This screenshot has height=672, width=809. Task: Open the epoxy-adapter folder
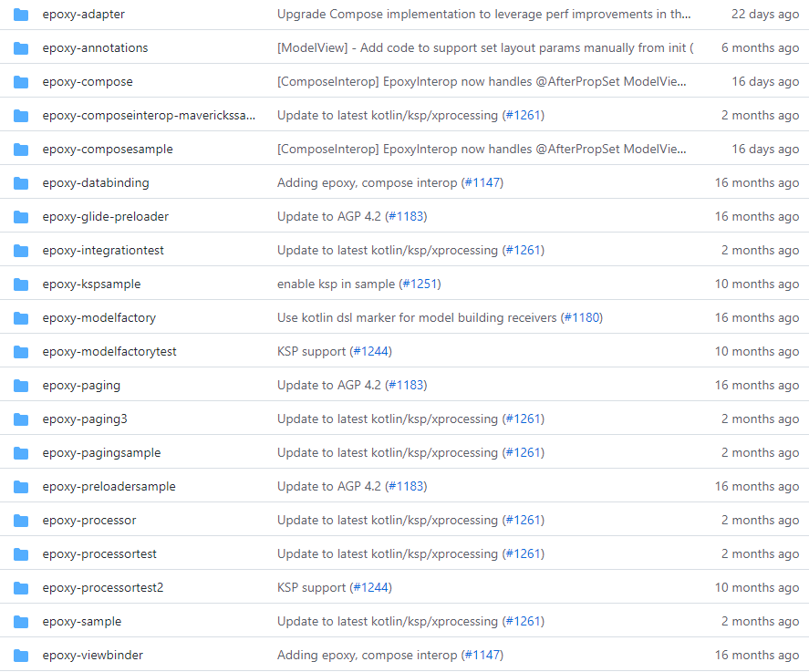click(x=84, y=15)
